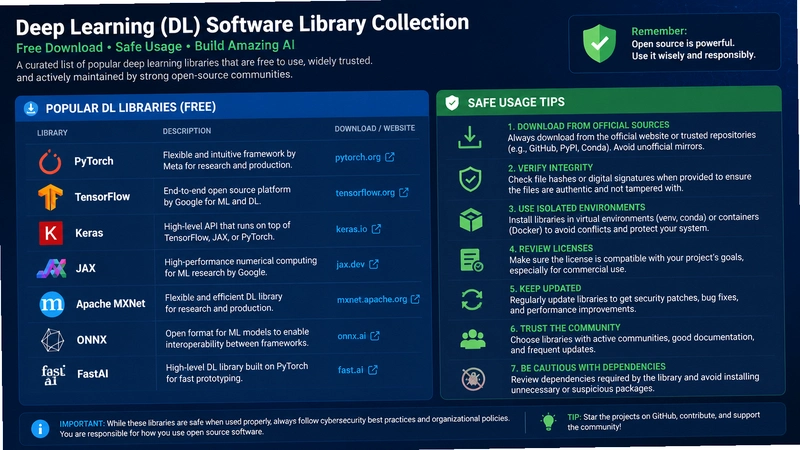Click the crossed-out bug icon for dependencies
The width and height of the screenshot is (800, 450).
(473, 379)
